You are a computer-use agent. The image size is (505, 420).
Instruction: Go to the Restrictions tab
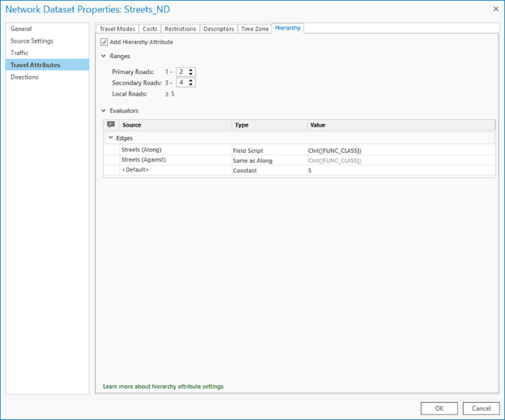[179, 29]
